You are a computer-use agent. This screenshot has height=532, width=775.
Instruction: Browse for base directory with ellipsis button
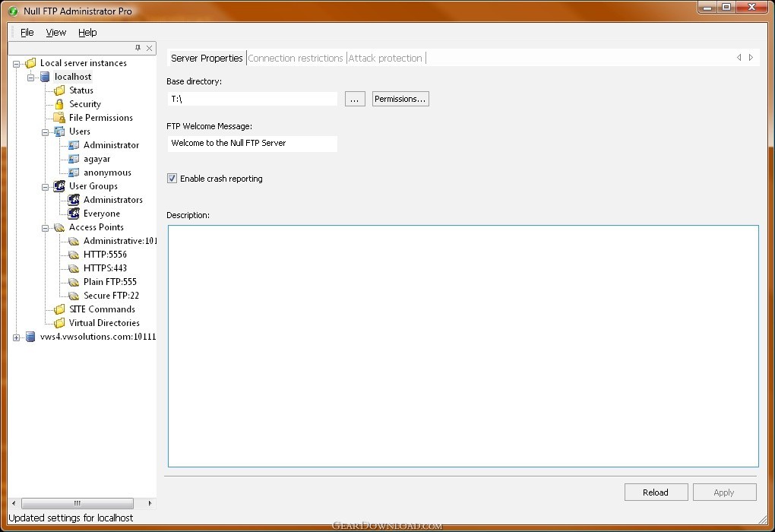[355, 99]
